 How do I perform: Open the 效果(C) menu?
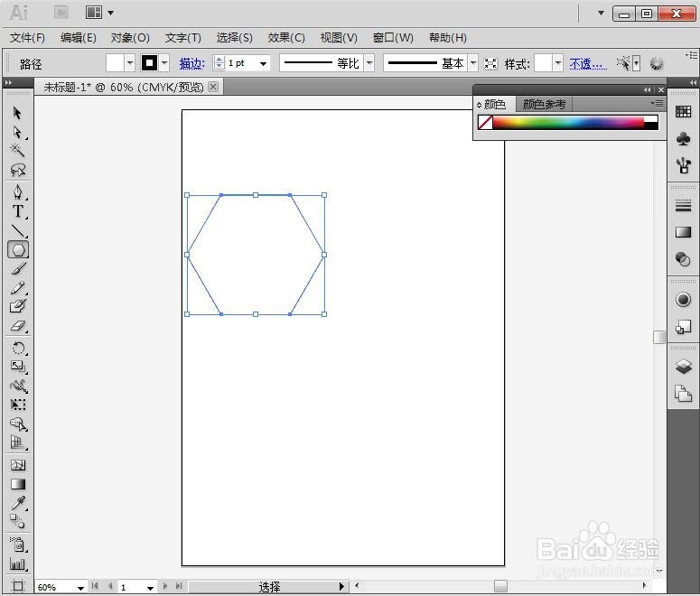coord(286,38)
